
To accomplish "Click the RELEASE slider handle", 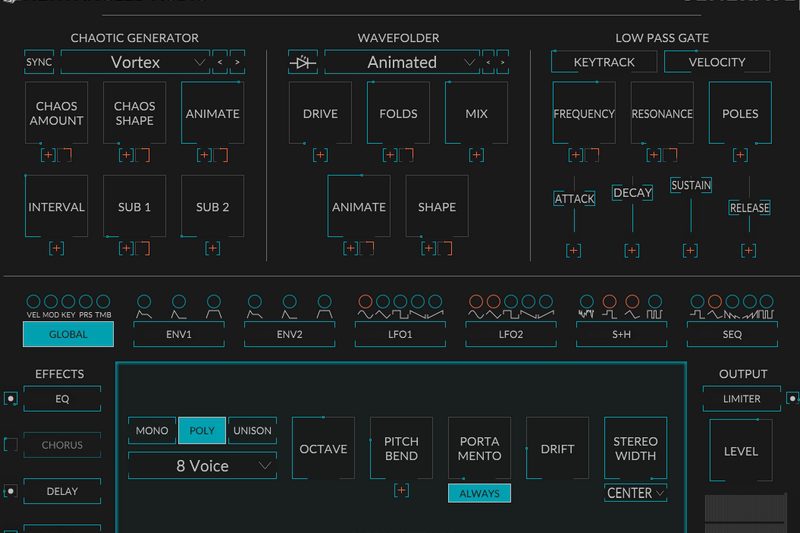I will tap(749, 208).
